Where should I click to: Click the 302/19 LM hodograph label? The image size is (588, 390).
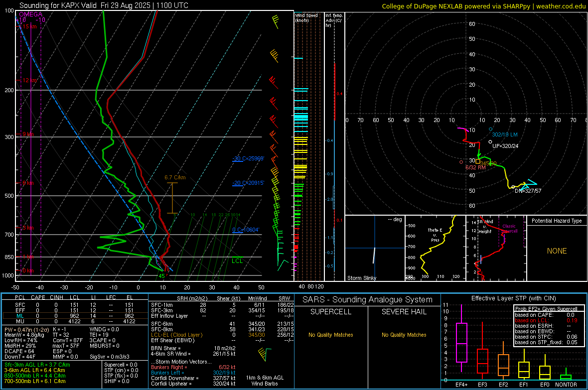[x=505, y=134]
